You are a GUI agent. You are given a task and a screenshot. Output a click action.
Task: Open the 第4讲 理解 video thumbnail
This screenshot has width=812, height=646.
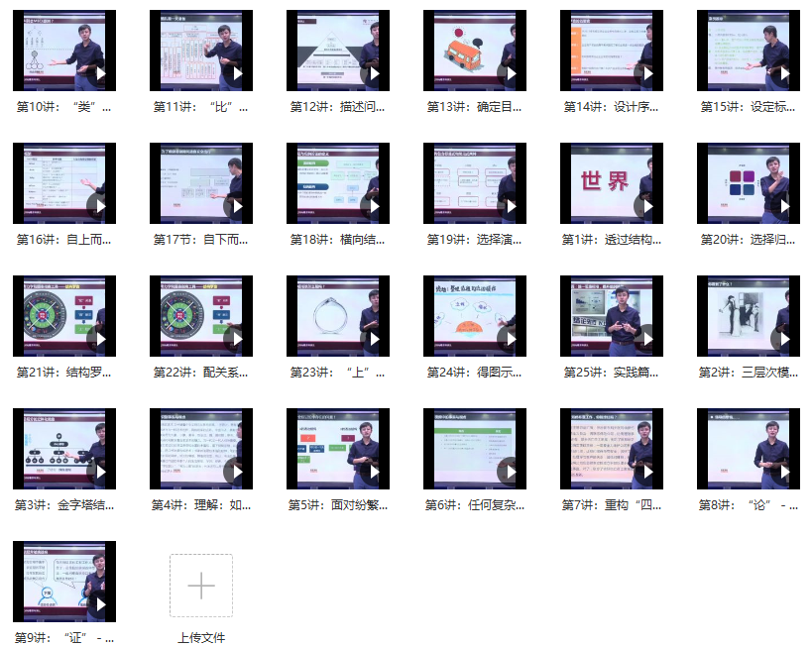coord(201,449)
